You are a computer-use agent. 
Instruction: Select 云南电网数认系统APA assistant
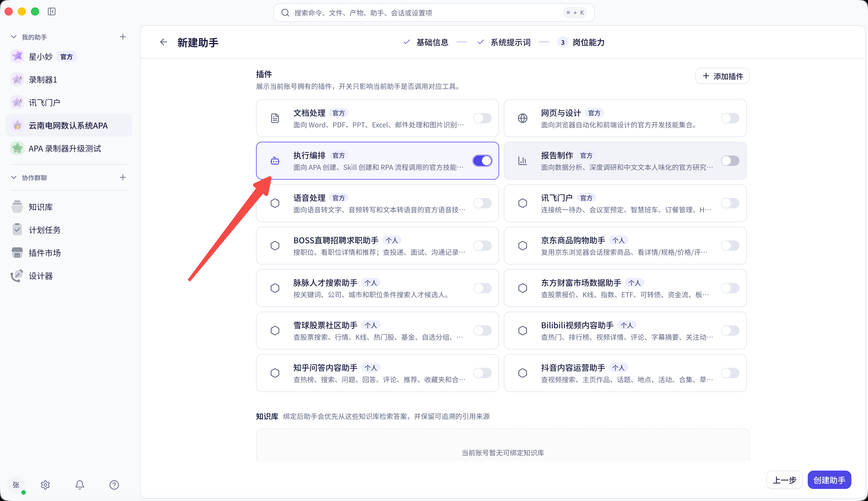point(69,125)
